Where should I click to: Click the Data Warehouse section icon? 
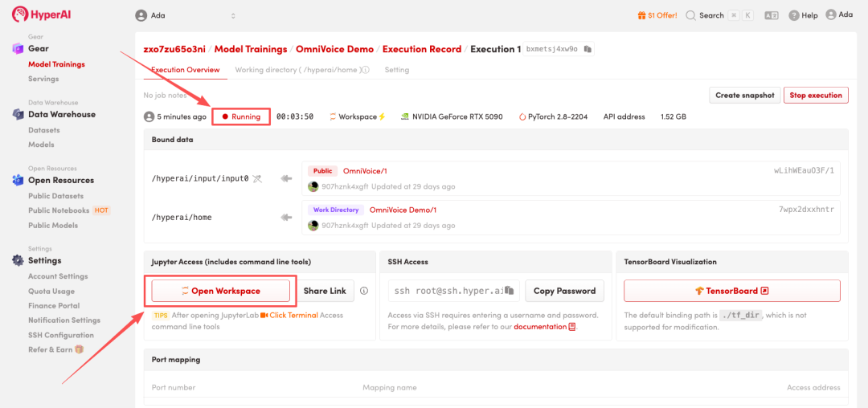click(x=18, y=114)
